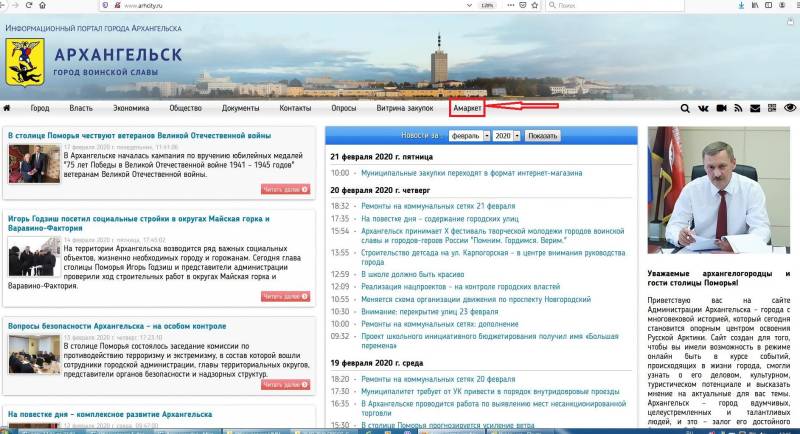Click the mayor's portrait photo
This screenshot has width=800, height=434.
[720, 190]
